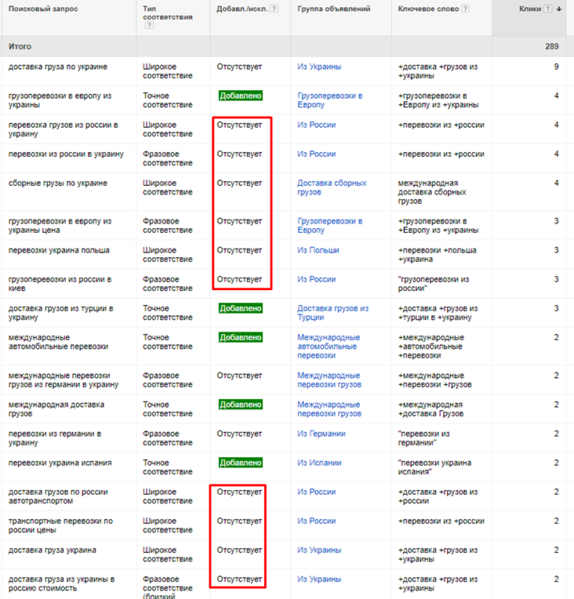574x599 pixels.
Task: Select search query 'транспортные перевозки по россии цены'
Action: (61, 525)
